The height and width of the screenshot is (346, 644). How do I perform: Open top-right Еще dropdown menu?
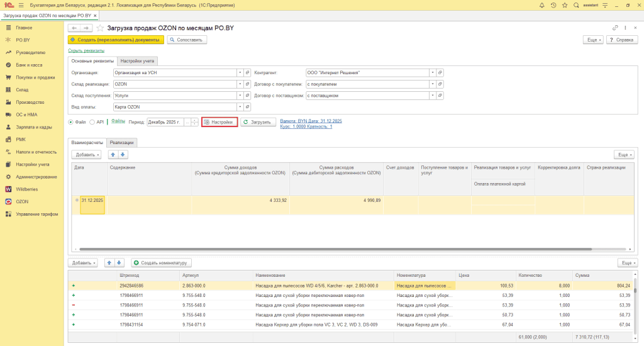[593, 40]
